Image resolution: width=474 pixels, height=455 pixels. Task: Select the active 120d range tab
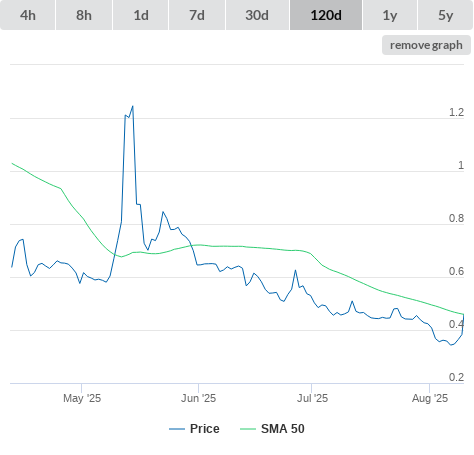point(326,15)
